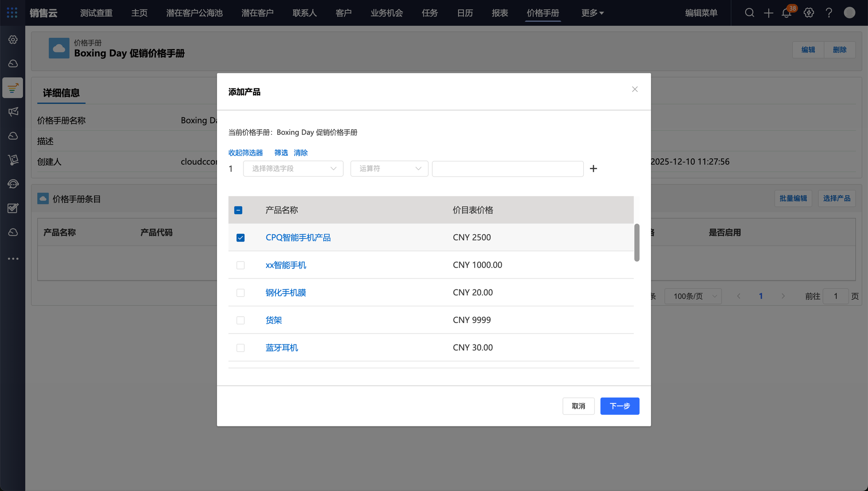Open the 选择筛选字段 dropdown
Viewport: 868px width, 491px height.
pyautogui.click(x=293, y=169)
